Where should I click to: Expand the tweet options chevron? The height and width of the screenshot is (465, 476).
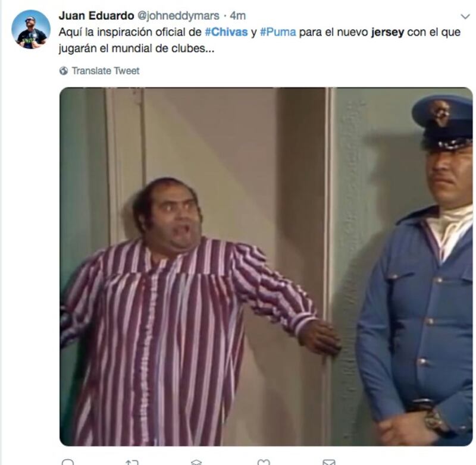465,17
